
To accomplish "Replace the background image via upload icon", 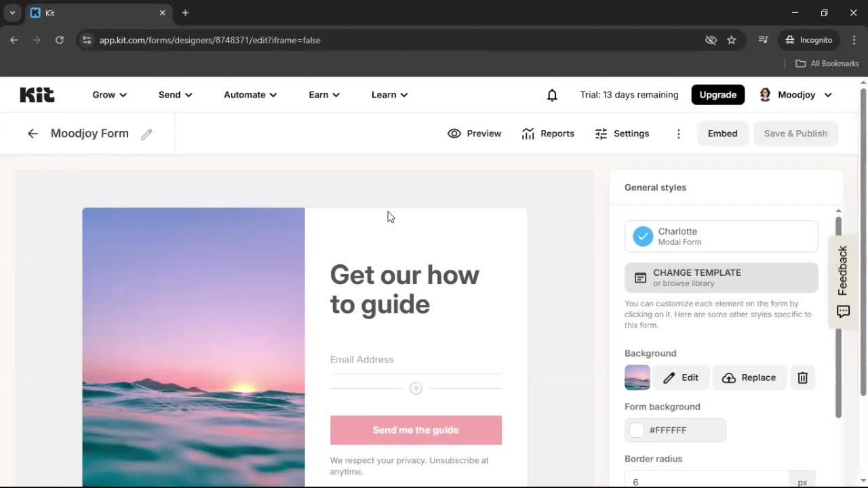I will click(x=749, y=378).
